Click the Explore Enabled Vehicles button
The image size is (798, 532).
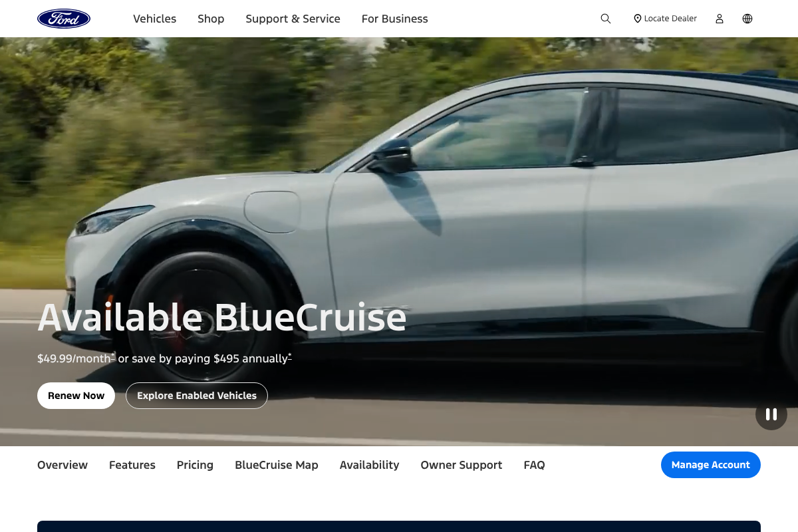197,396
